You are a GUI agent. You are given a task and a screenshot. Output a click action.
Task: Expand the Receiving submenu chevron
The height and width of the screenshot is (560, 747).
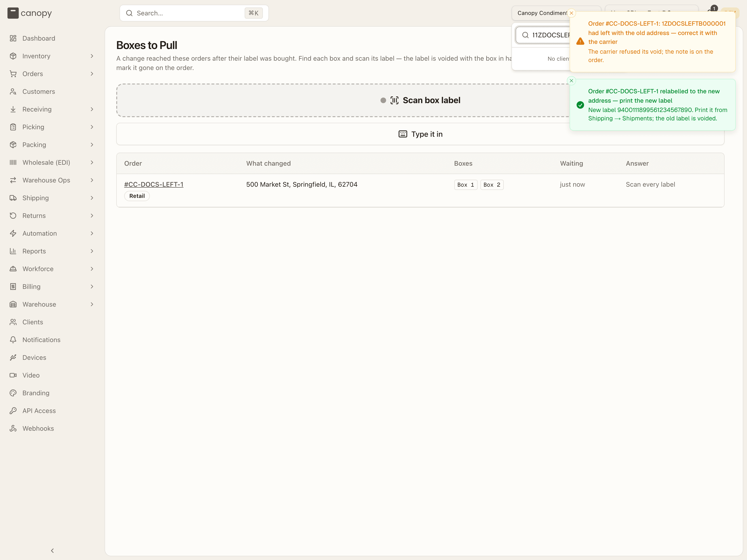coord(92,109)
